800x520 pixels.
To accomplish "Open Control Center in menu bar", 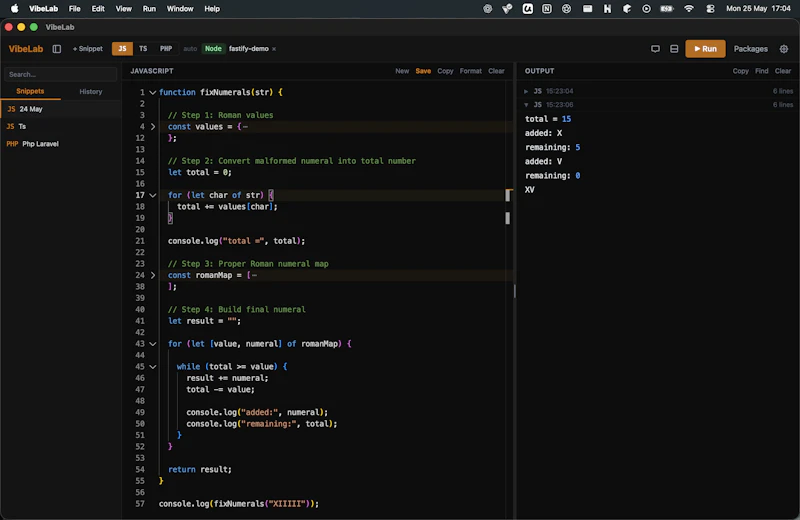I will point(710,9).
